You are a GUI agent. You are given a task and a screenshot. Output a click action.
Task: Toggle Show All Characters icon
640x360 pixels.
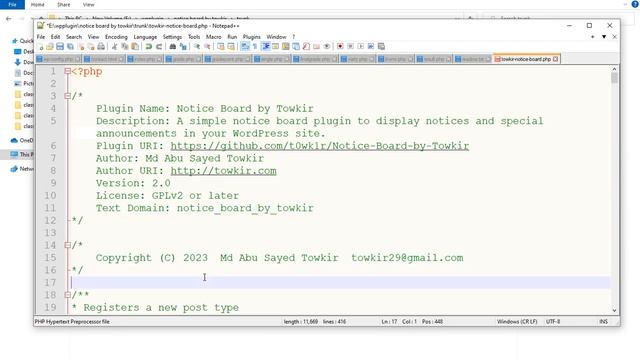tap(254, 47)
